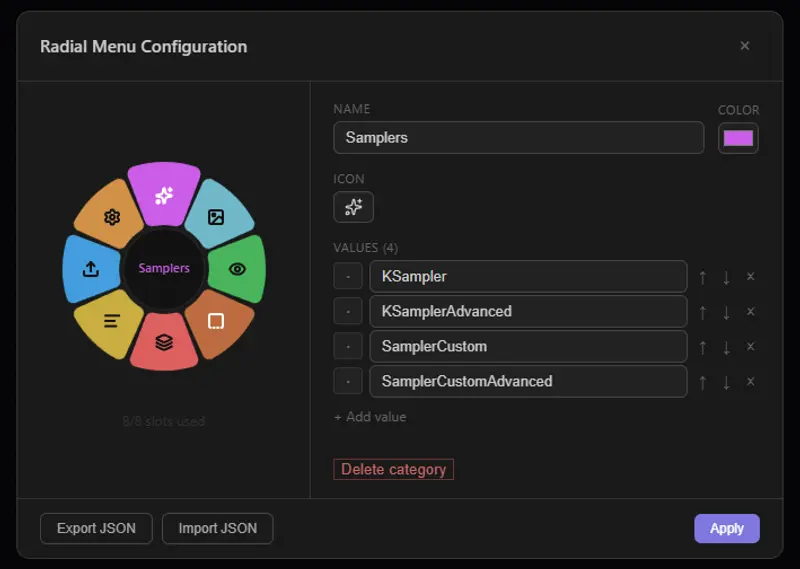Open the sparkles icon picker button

point(354,207)
